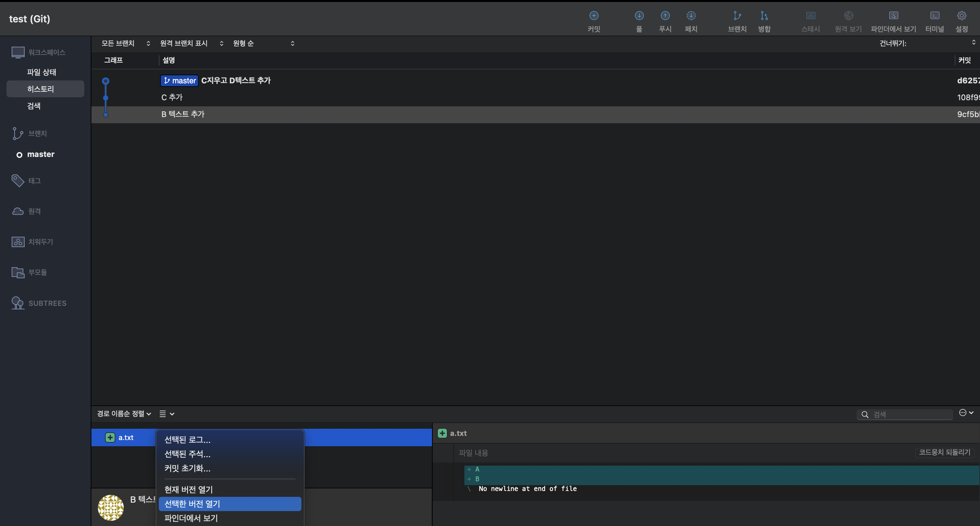
Task: Click the 코드뭉치 되돌리기 button
Action: coord(944,452)
